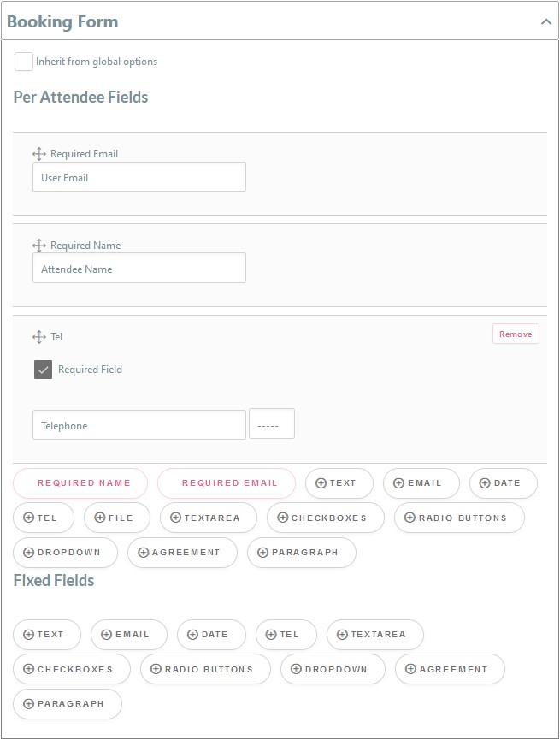The image size is (560, 740).
Task: Add a File upload attendee field
Action: coord(116,518)
